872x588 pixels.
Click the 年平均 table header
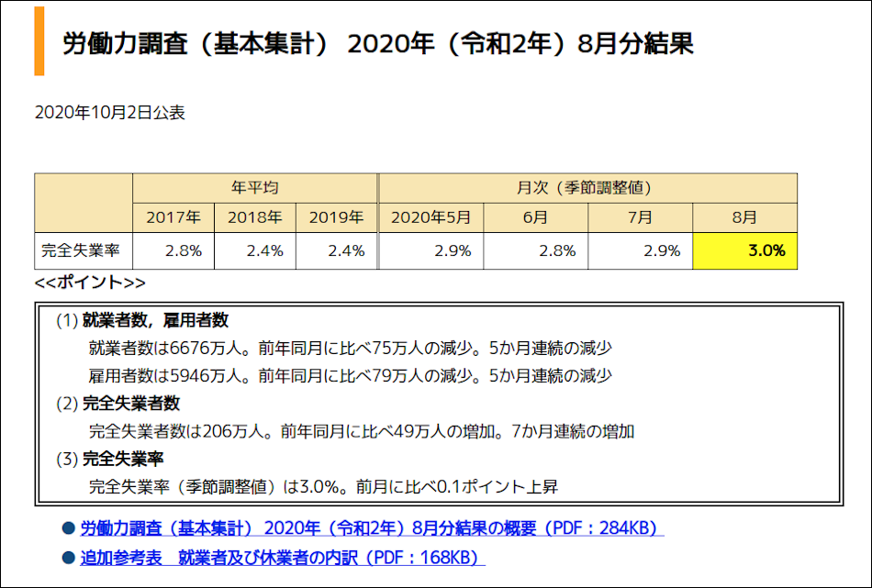click(254, 188)
